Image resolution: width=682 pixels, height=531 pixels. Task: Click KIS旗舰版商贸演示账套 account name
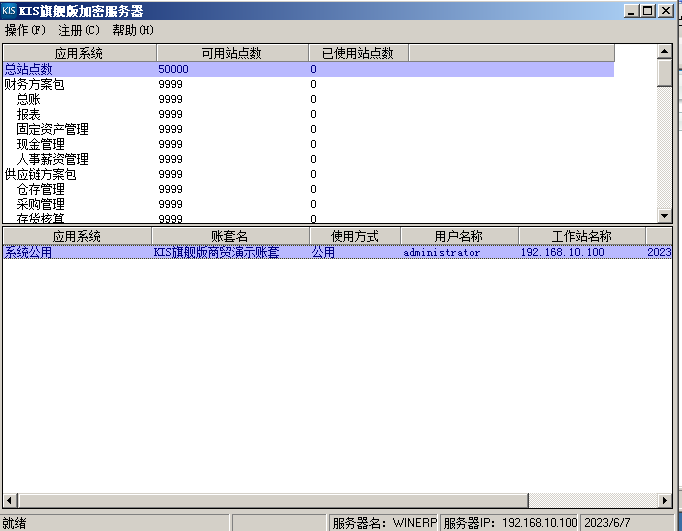(x=216, y=252)
